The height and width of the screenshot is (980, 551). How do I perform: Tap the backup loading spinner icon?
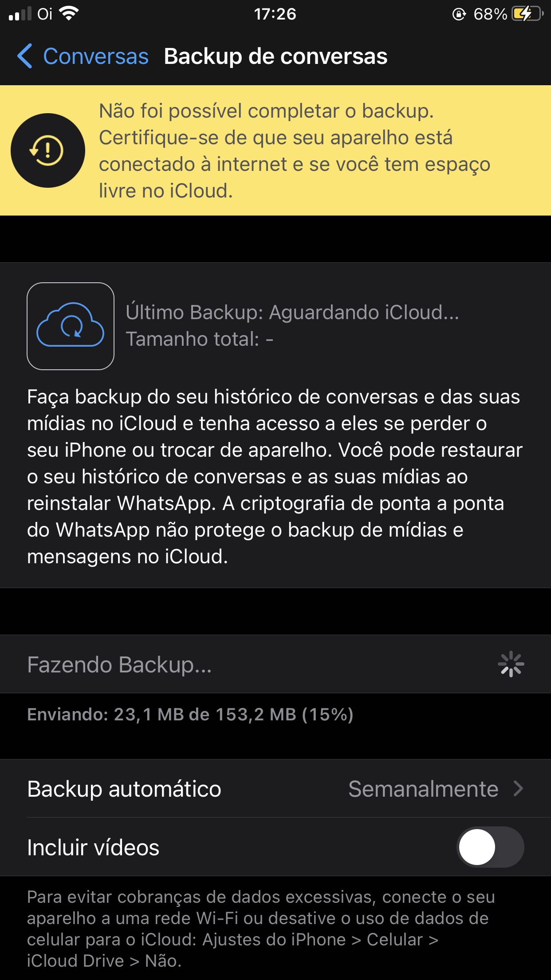coord(511,664)
